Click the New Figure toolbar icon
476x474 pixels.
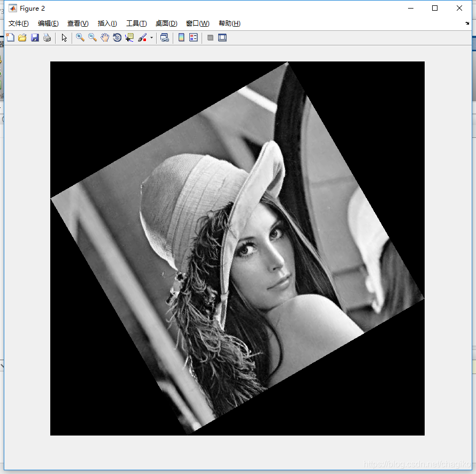pos(10,37)
